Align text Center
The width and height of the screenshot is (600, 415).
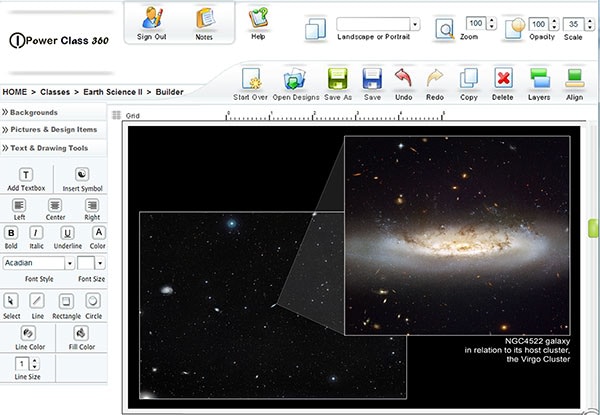pos(55,205)
